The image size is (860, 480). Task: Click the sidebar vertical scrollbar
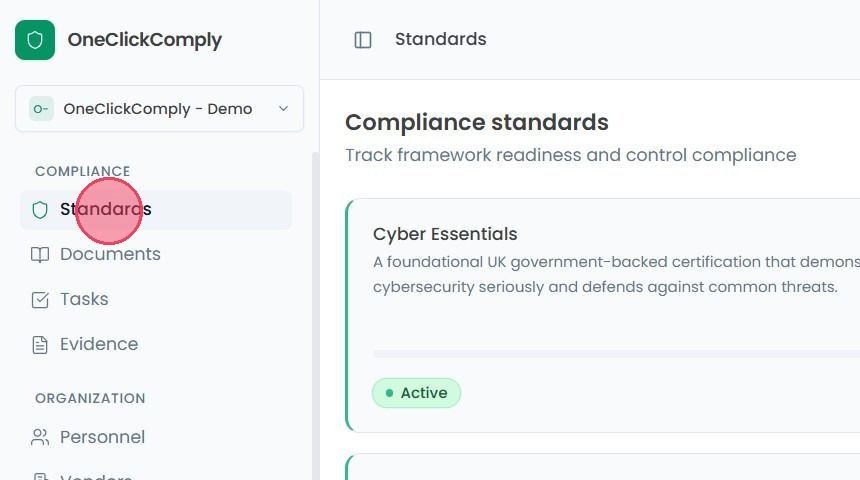(315, 315)
